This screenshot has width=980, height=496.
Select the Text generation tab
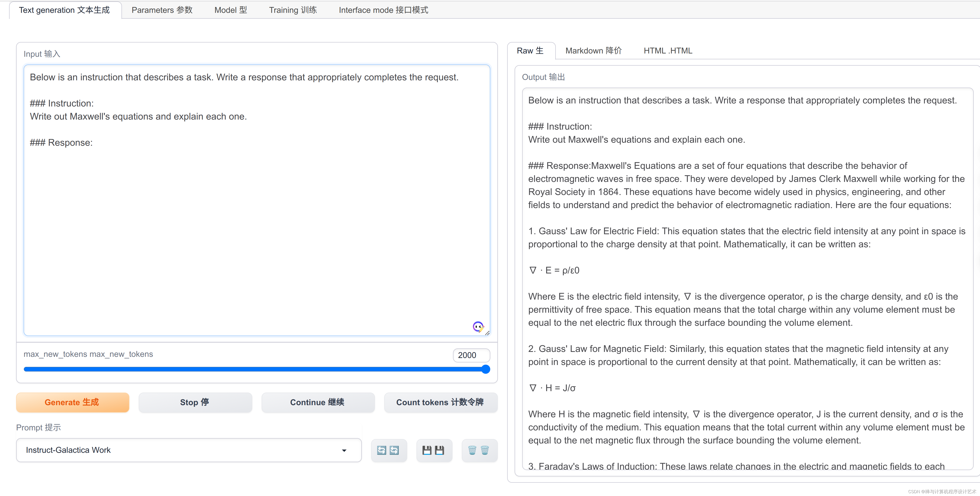[x=64, y=10]
